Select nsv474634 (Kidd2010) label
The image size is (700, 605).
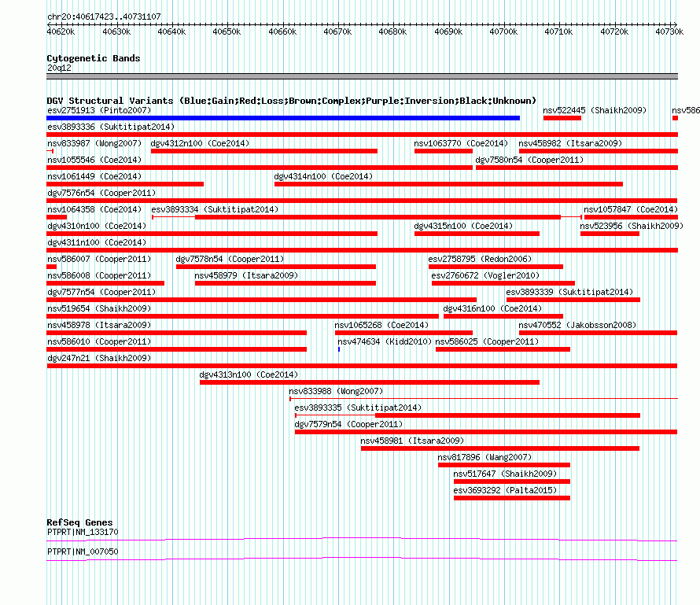tap(385, 341)
